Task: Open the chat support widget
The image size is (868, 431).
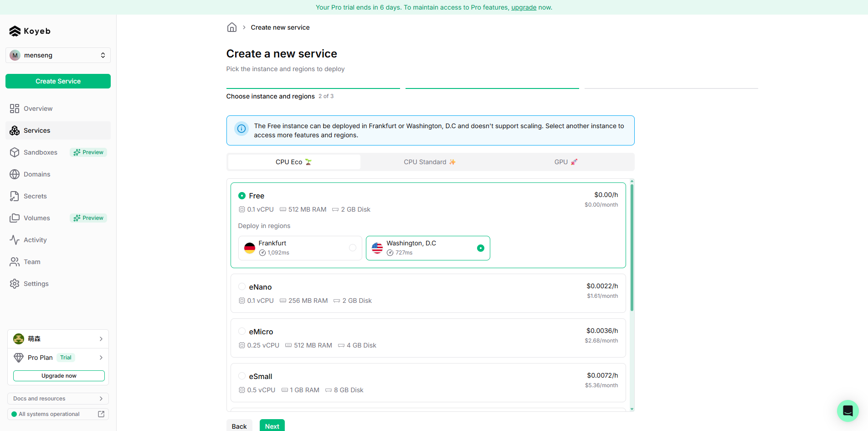Action: pyautogui.click(x=847, y=410)
